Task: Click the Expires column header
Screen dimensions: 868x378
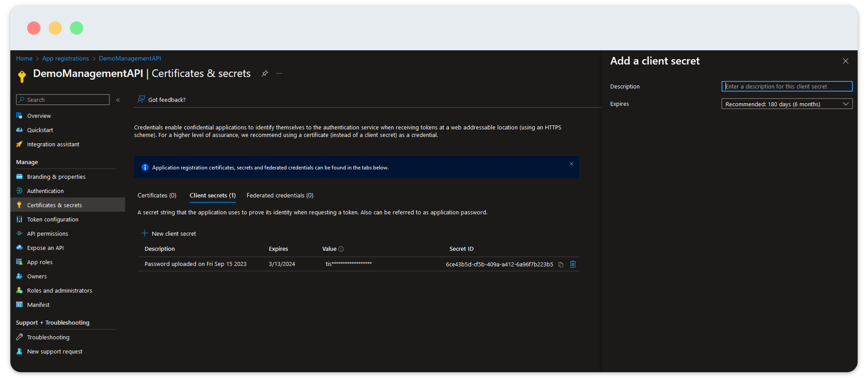Action: click(x=278, y=249)
